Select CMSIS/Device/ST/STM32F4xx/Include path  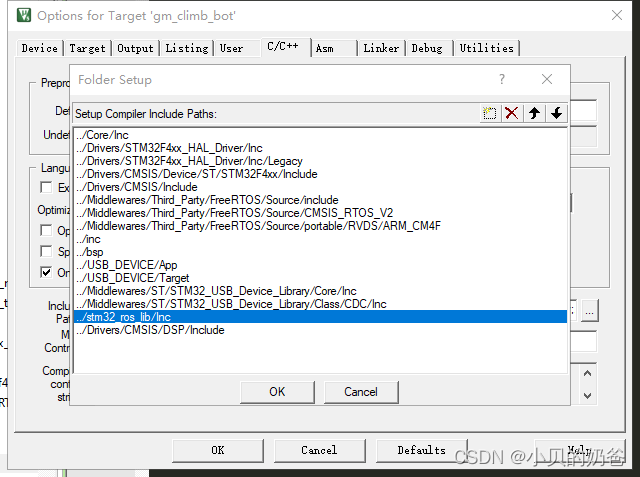click(x=320, y=174)
